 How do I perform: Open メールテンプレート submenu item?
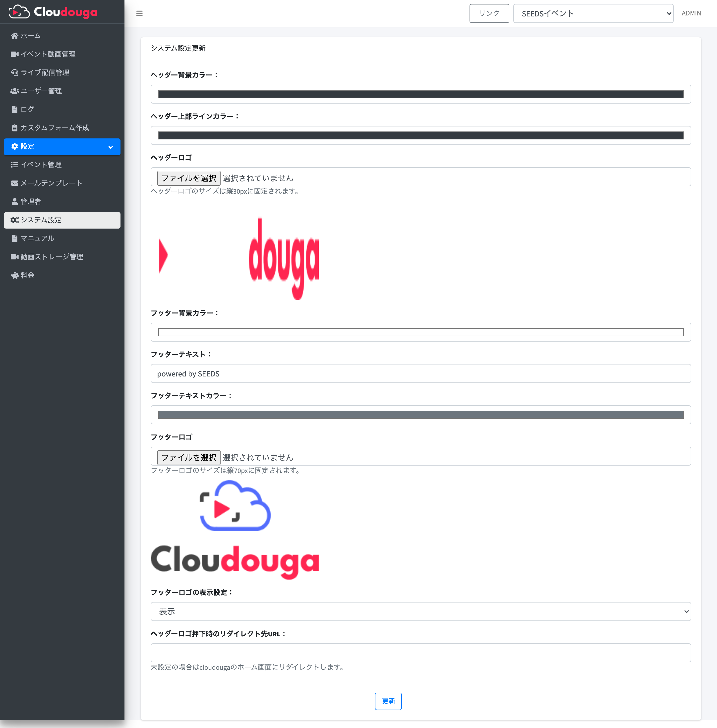coord(62,183)
